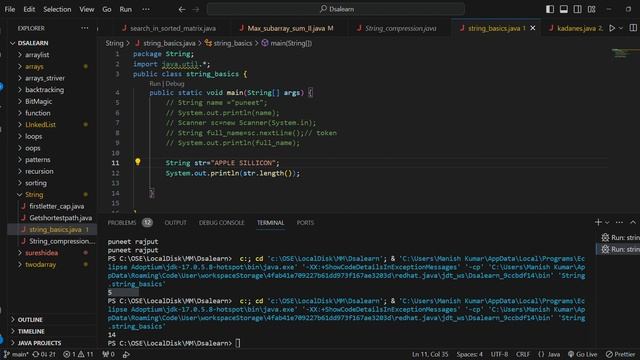Expand the OUTLINE section
This screenshot has height=360, width=640.
(30, 320)
